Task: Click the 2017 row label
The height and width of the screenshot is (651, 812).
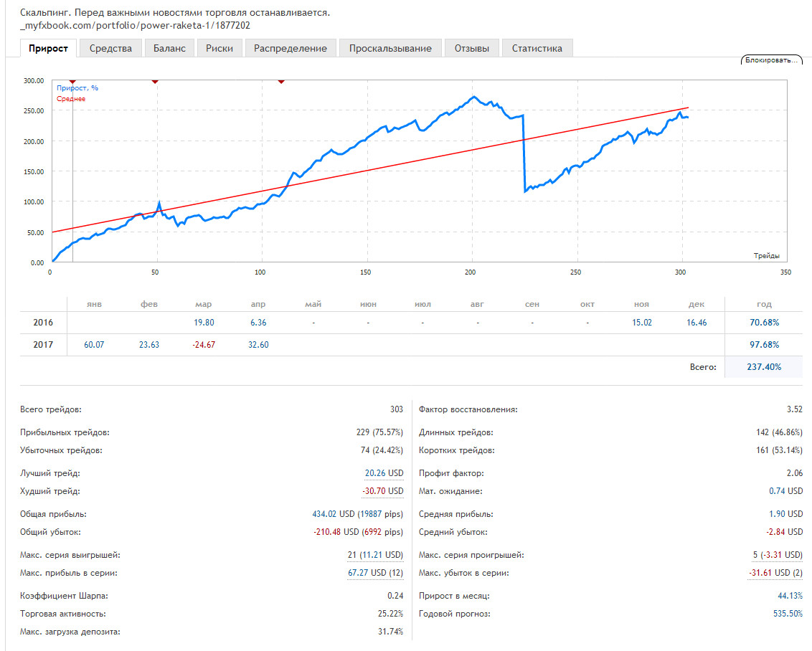Action: [43, 345]
